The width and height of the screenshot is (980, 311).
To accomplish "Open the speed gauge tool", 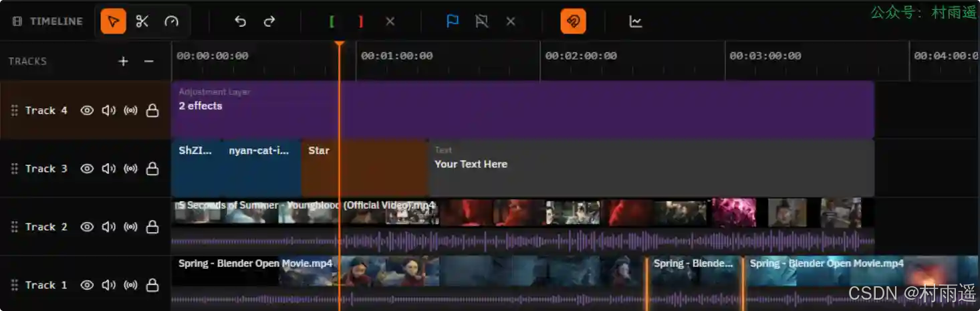I will tap(171, 21).
